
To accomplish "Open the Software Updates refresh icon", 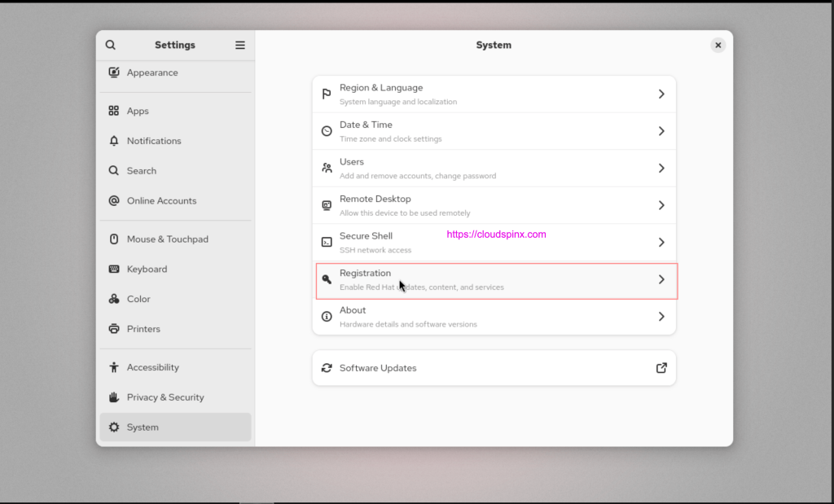I will coord(326,367).
